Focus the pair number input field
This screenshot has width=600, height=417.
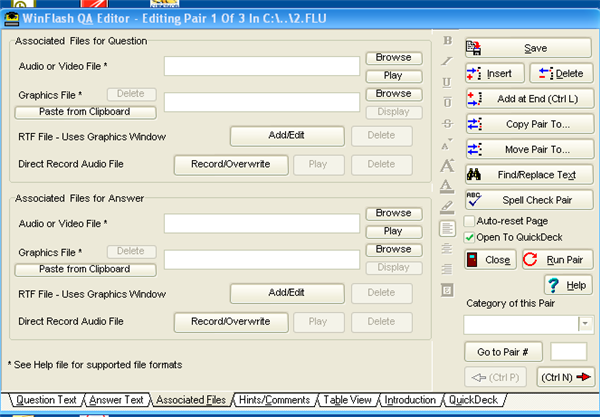click(569, 352)
